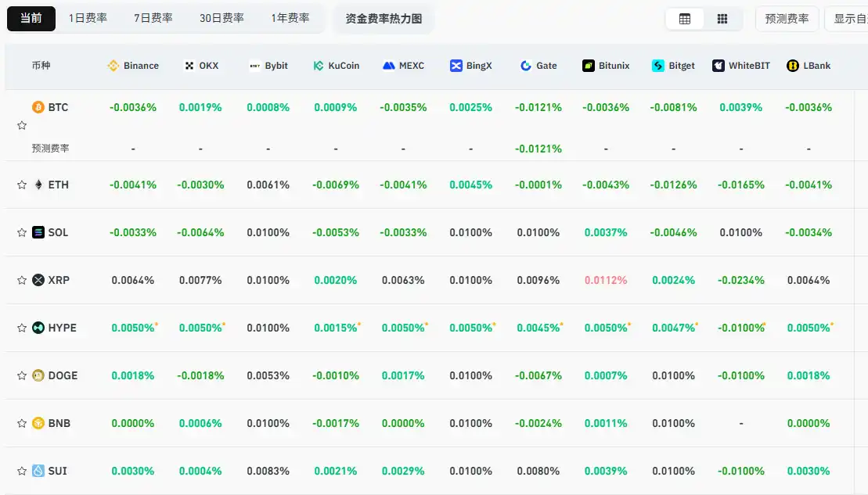868x495 pixels.
Task: Toggle favorite star for BTC
Action: point(22,125)
